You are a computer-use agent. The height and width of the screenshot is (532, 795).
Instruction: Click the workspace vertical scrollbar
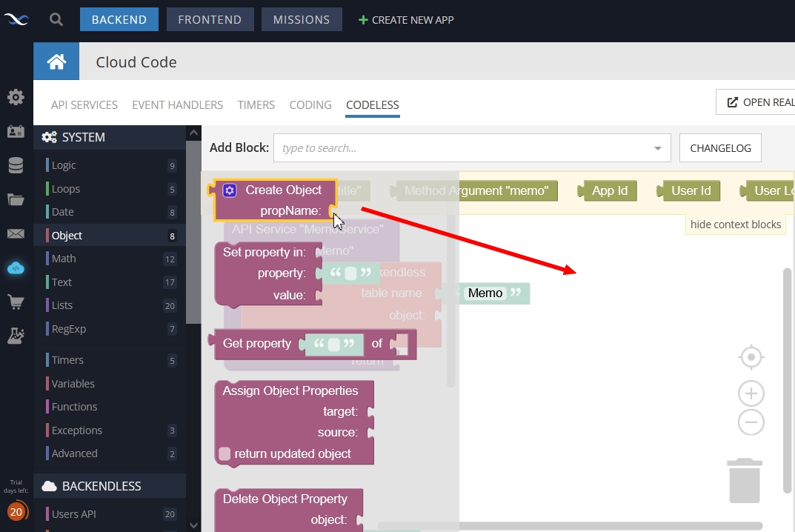787,380
